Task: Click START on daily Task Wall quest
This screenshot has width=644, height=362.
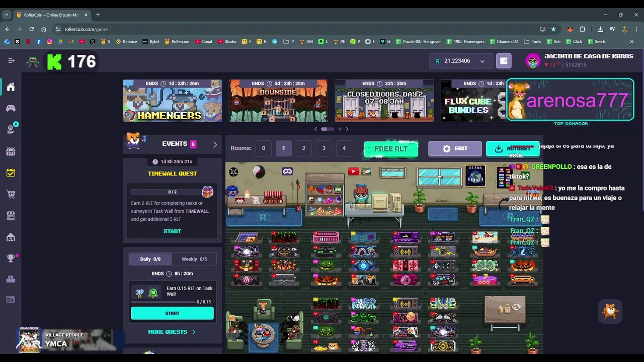Action: pos(172,313)
